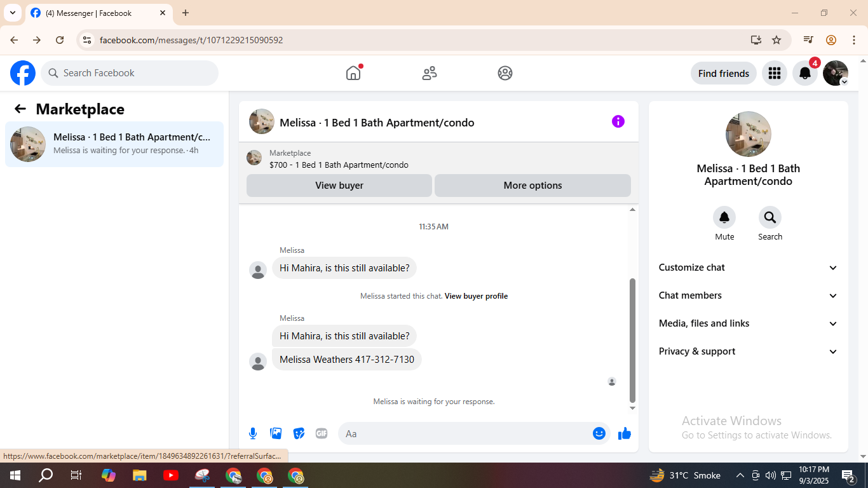Click the listing thumbnail in right panel

pos(749,134)
